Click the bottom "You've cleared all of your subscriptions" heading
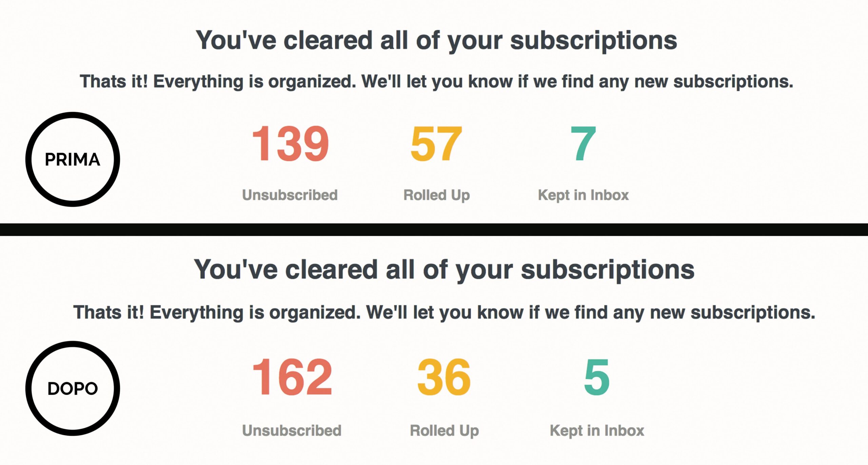 (x=444, y=270)
